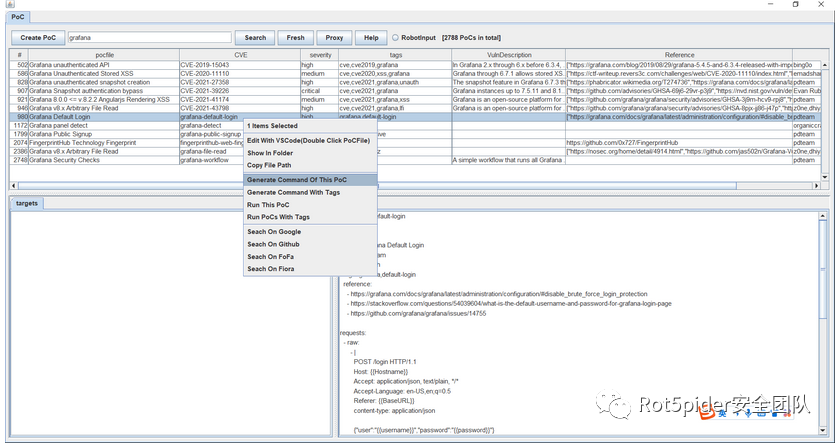The height and width of the screenshot is (443, 837).
Task: Click table horizontal scrollbar right arrow
Action: coord(816,185)
